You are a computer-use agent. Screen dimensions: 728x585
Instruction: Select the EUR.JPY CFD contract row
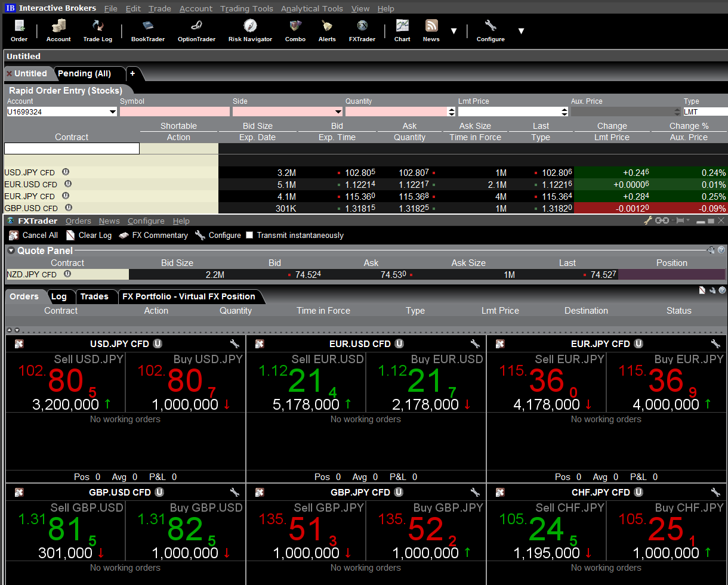click(x=366, y=196)
